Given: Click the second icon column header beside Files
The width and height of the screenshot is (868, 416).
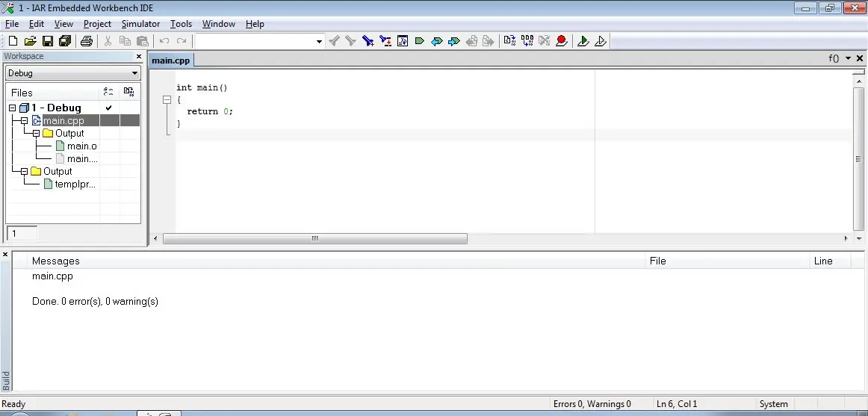Looking at the screenshot, I should point(129,93).
